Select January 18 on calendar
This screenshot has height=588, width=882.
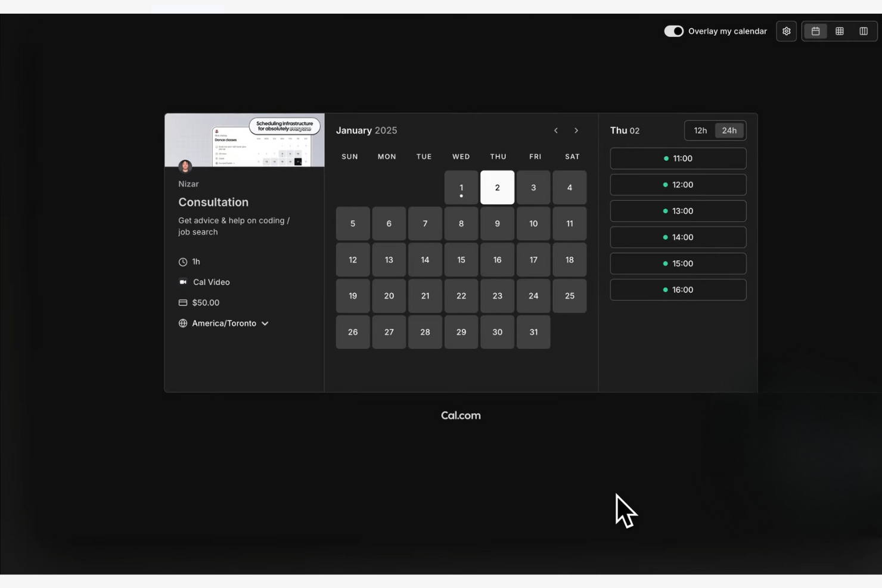pos(569,260)
